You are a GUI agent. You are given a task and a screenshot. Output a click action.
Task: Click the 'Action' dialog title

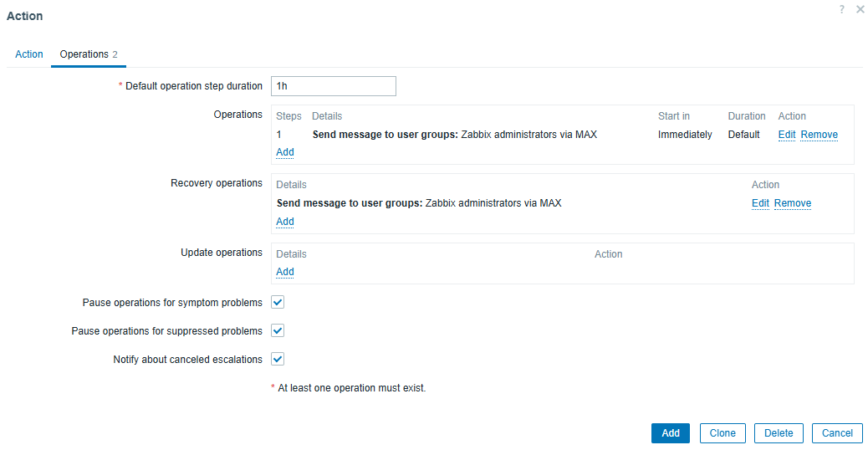pos(24,16)
